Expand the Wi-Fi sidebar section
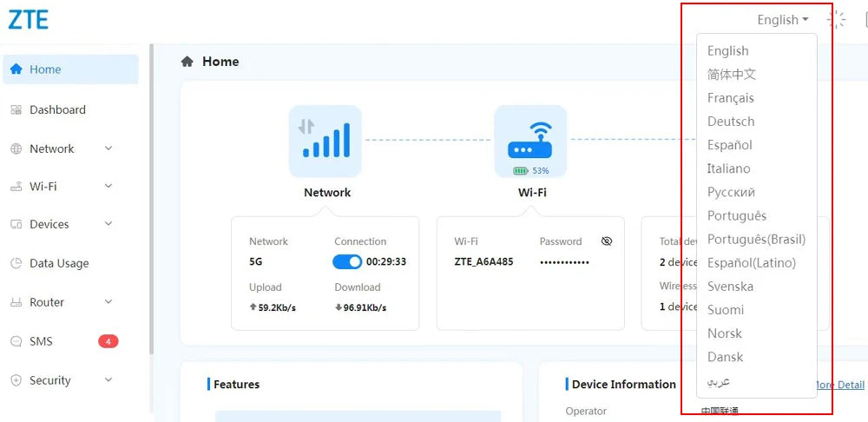Image resolution: width=868 pixels, height=422 pixels. pyautogui.click(x=108, y=186)
